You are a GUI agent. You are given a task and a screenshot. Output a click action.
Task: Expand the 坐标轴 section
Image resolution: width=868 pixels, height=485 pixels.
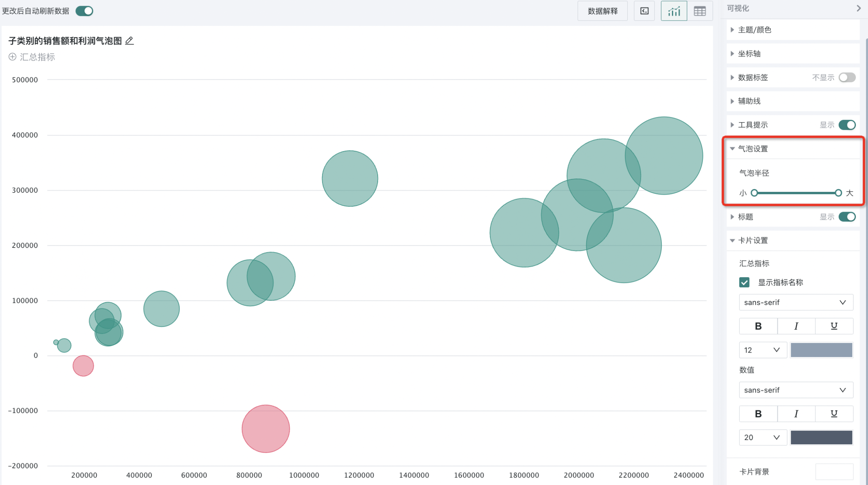749,54
